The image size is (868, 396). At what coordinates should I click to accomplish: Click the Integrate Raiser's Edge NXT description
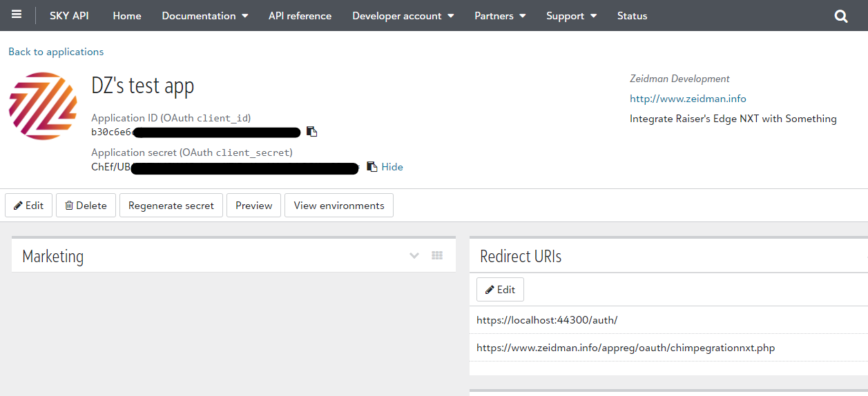pos(733,119)
